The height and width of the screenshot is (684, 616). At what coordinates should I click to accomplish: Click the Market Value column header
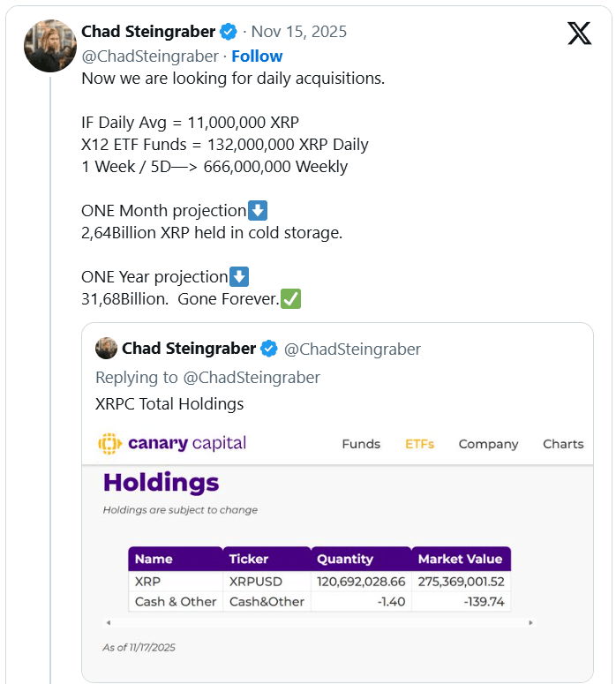click(x=460, y=559)
